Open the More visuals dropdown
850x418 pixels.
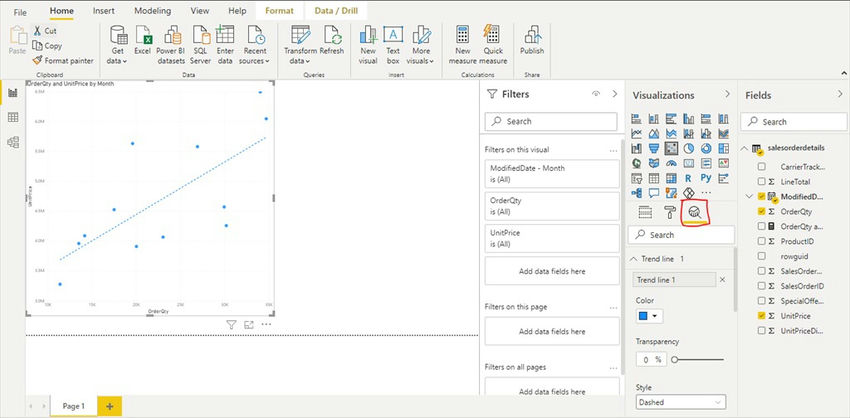421,45
